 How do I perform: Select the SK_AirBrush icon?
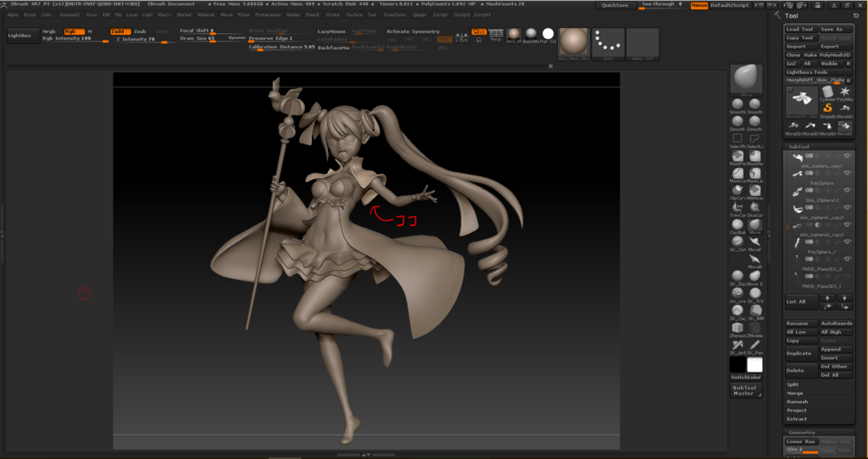pos(737,344)
